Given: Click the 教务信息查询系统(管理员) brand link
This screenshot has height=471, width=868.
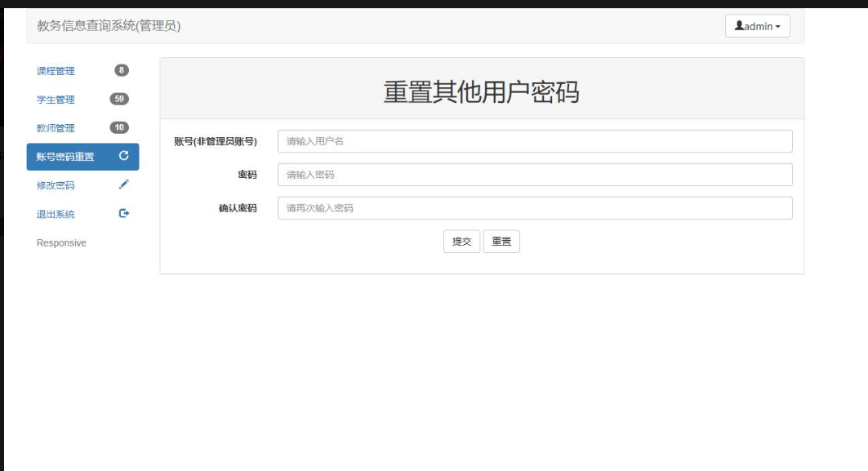Looking at the screenshot, I should (109, 25).
